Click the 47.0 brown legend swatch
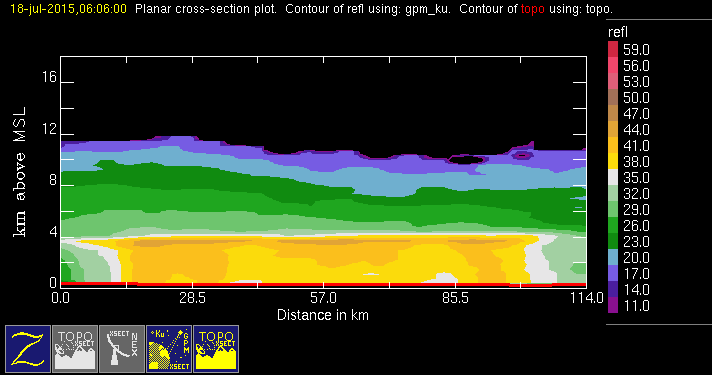The height and width of the screenshot is (375, 712). [613, 113]
